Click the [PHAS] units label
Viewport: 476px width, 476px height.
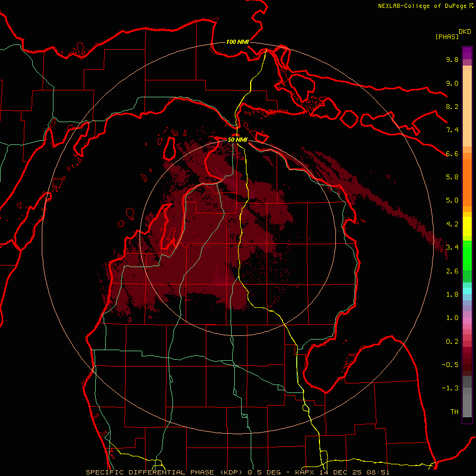[x=447, y=36]
